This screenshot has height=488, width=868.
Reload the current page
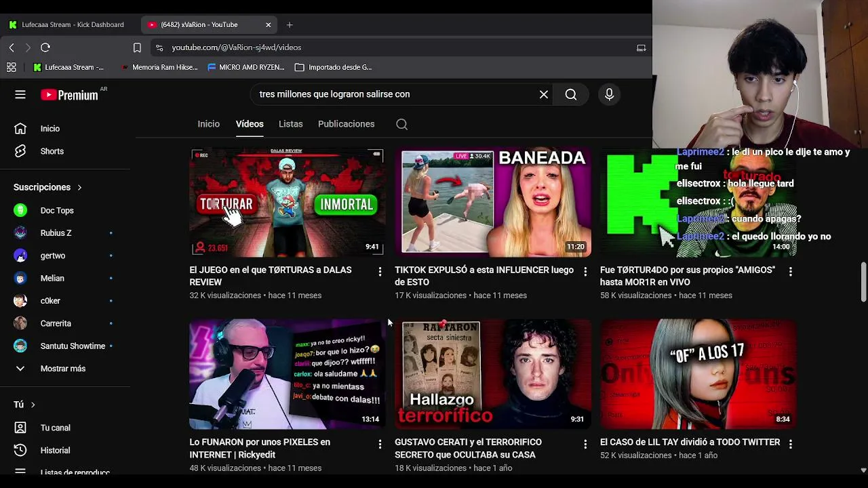[45, 47]
